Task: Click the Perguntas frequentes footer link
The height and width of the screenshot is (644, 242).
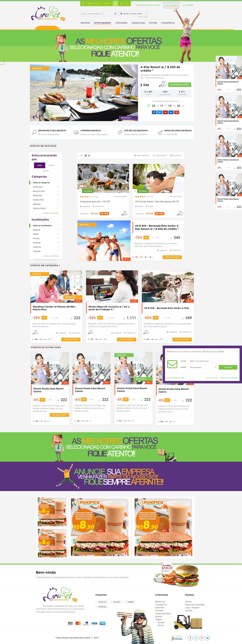Action: 195,605
